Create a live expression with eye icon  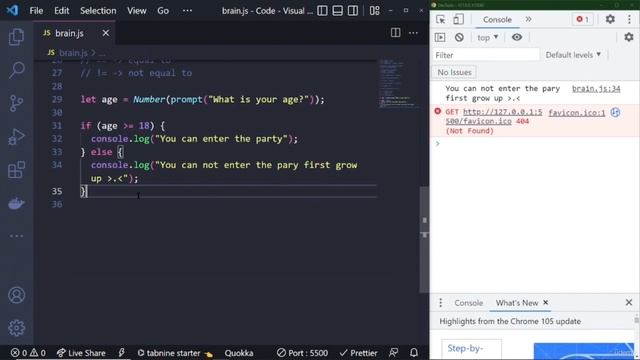pyautogui.click(x=517, y=37)
